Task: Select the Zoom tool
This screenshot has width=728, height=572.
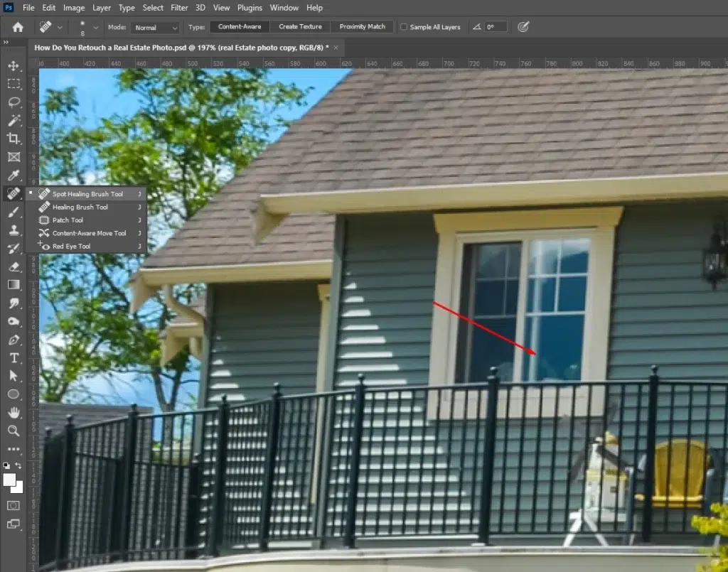Action: coord(13,431)
